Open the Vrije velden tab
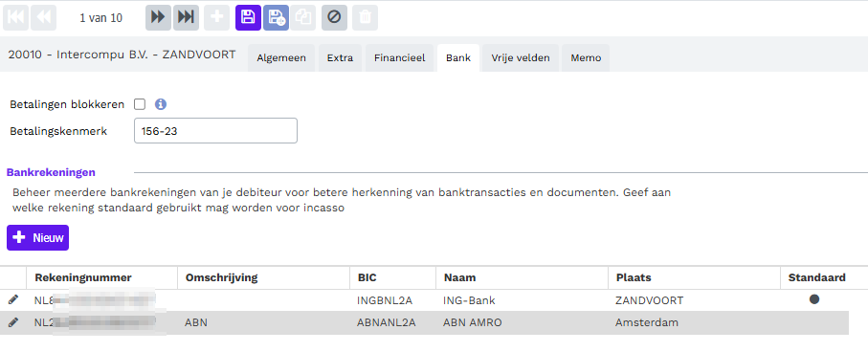Screen dimensions: 868x352 pos(521,58)
